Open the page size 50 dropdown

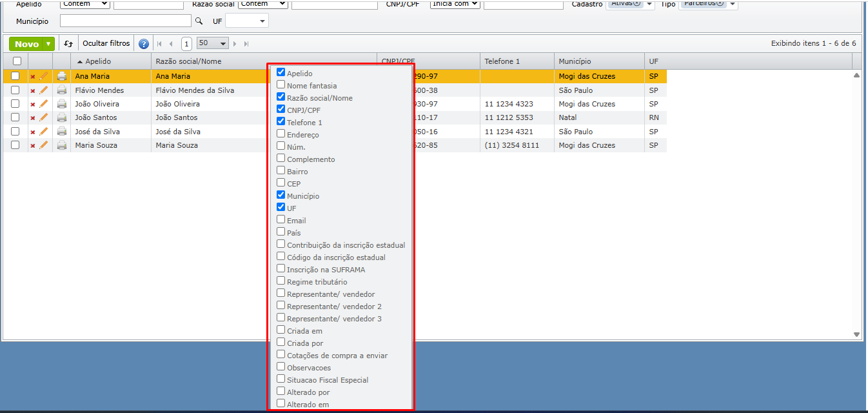coord(213,43)
